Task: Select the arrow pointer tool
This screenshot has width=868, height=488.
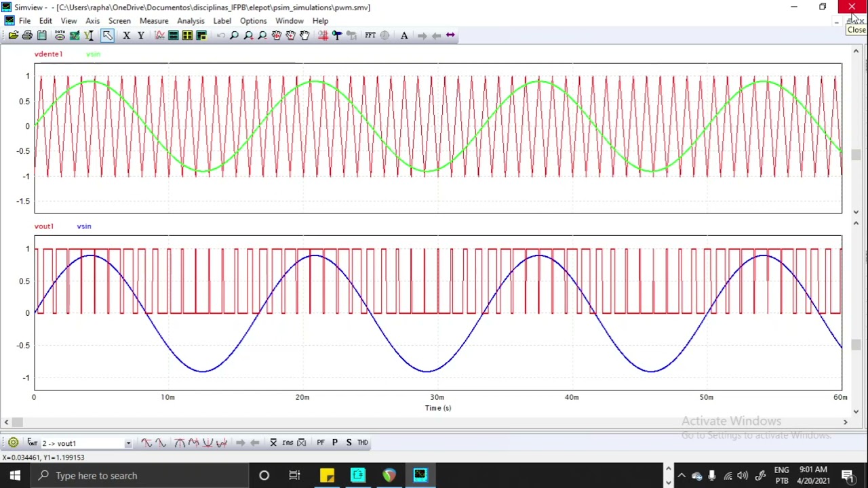Action: tap(107, 35)
